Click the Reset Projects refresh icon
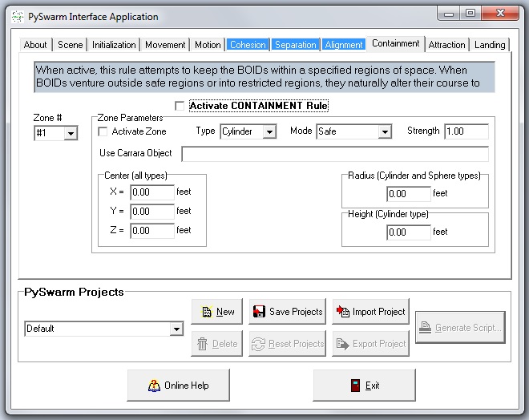 pos(258,344)
